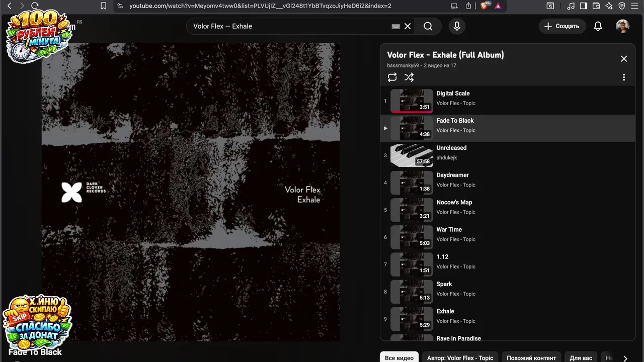Image resolution: width=644 pixels, height=362 pixels.
Task: Toggle the browser sidebar panel icon
Action: click(584, 6)
